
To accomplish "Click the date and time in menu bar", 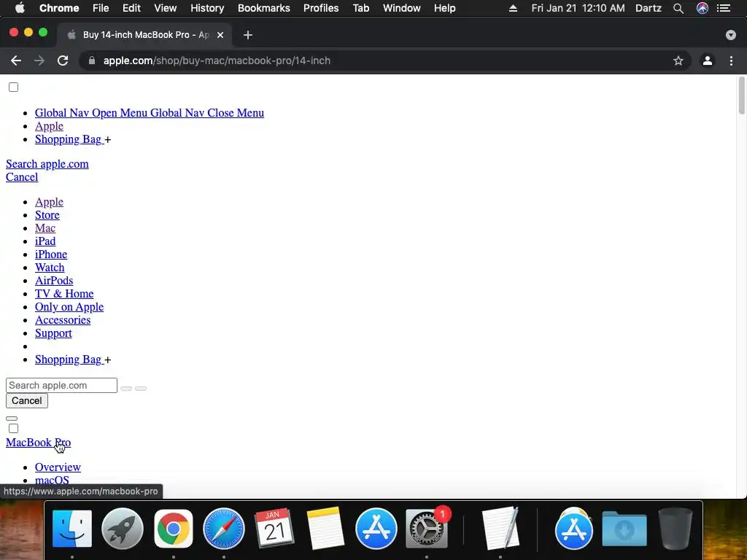I will (578, 8).
